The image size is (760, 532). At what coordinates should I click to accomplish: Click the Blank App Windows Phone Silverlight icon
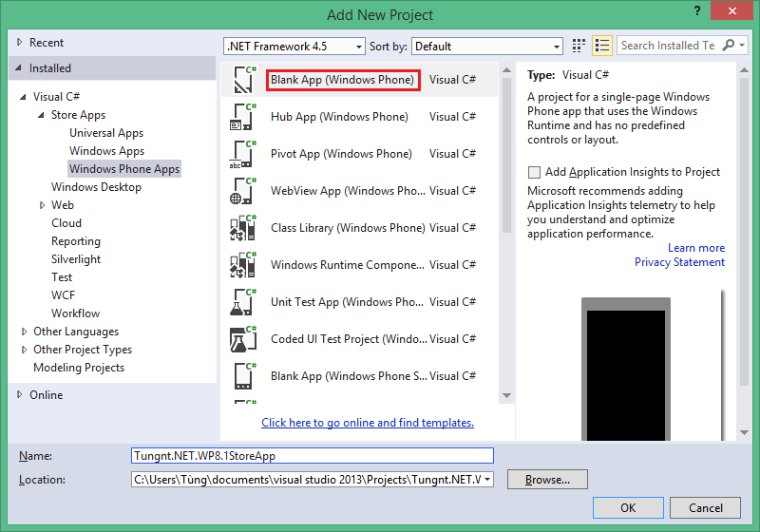(x=244, y=376)
